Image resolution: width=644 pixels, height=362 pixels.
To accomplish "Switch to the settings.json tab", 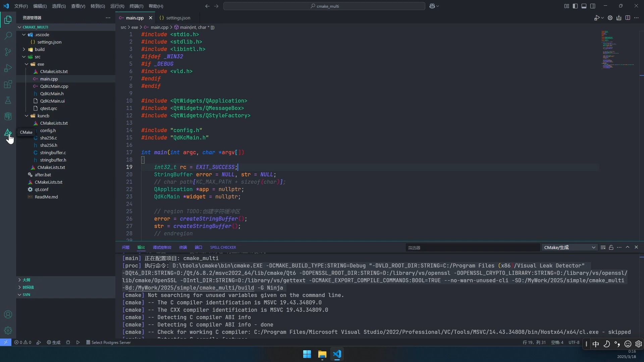I will pyautogui.click(x=177, y=18).
